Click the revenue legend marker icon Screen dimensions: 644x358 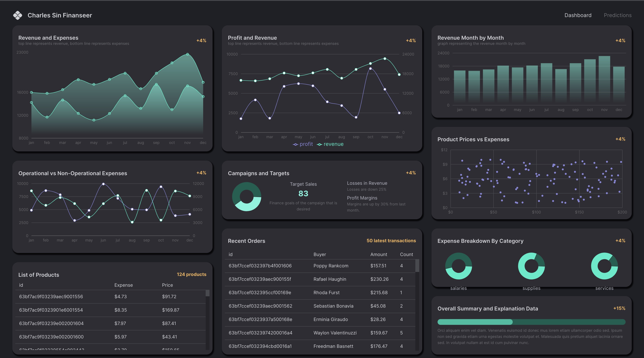pos(319,145)
